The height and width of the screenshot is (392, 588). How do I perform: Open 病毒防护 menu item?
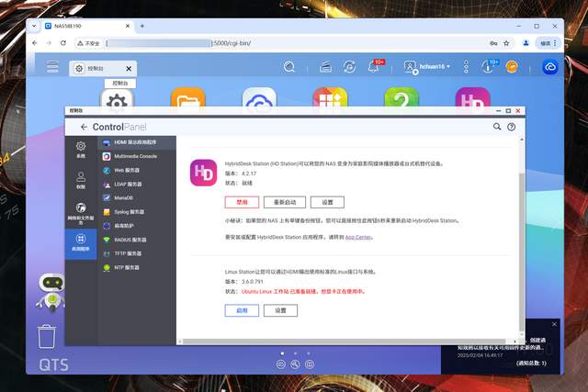click(137, 226)
